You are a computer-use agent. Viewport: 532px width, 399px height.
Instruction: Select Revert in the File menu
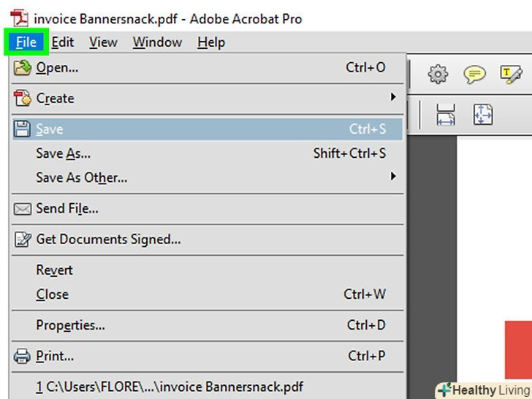pyautogui.click(x=54, y=270)
